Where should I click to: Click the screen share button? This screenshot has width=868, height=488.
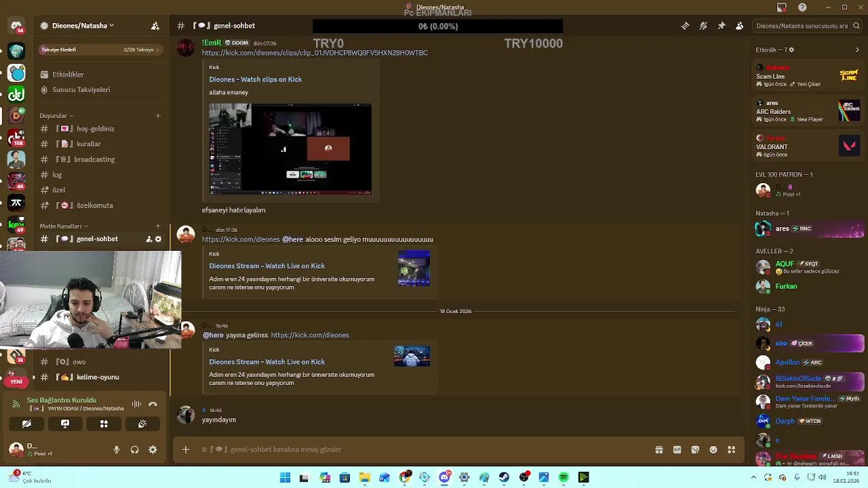pos(65,424)
